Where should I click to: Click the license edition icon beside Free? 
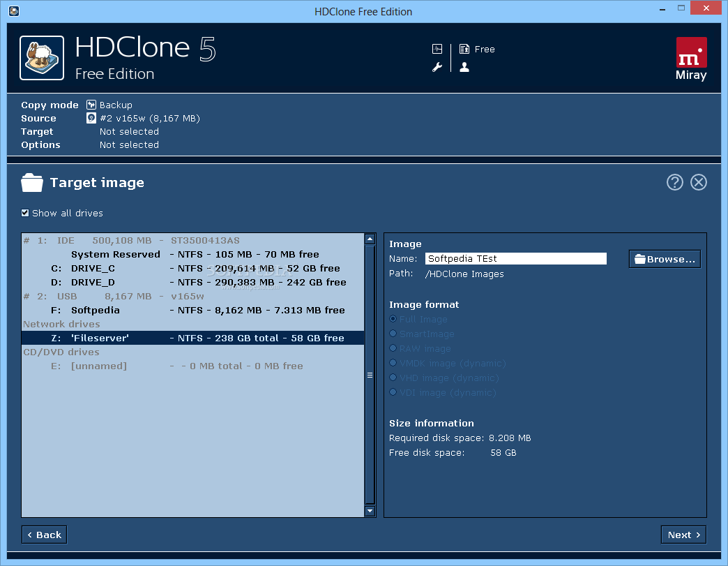[x=464, y=49]
